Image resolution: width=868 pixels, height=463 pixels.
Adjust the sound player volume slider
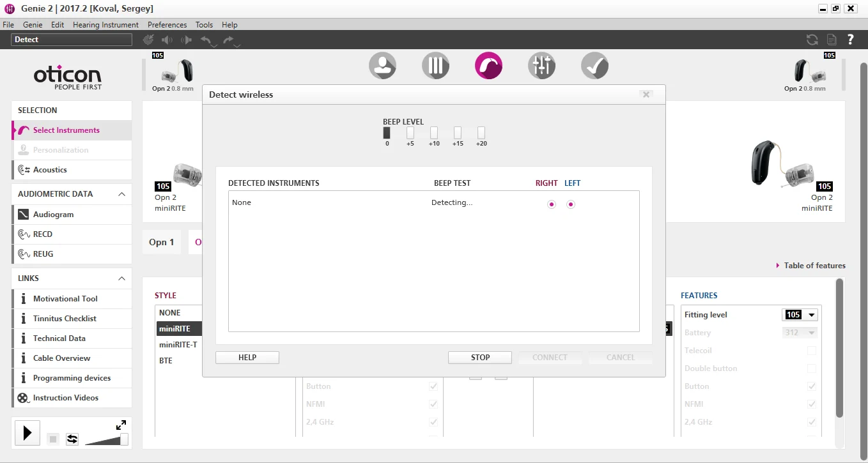click(106, 439)
